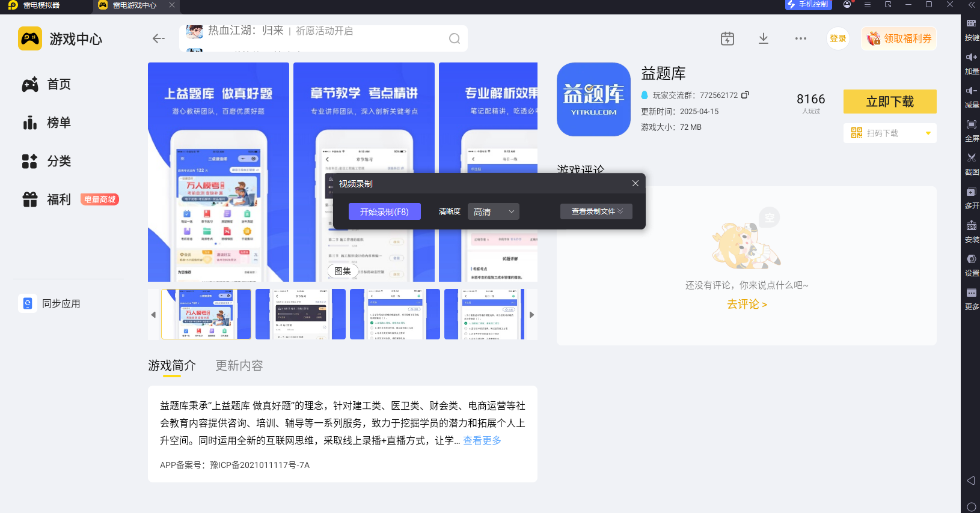
Task: Open the 榜单 rankings section
Action: coord(47,123)
